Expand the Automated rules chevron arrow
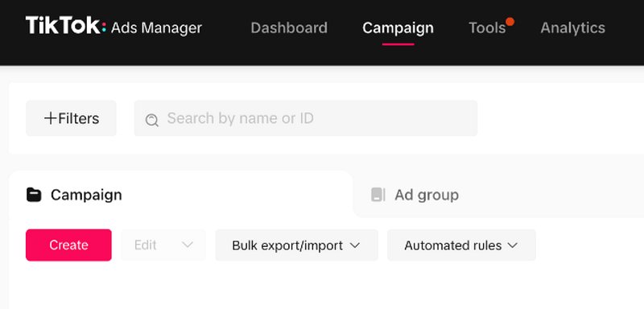This screenshot has width=644, height=309. pyautogui.click(x=512, y=245)
